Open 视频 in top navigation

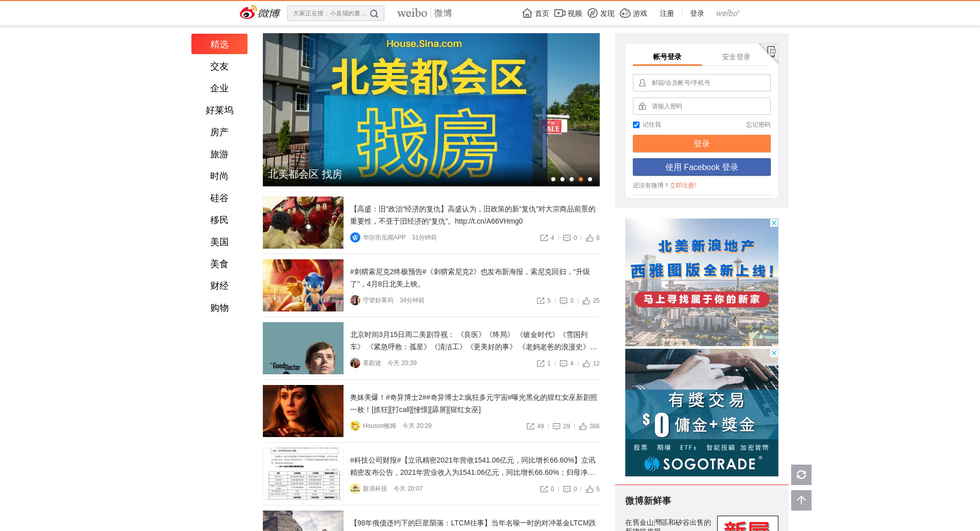pyautogui.click(x=568, y=13)
